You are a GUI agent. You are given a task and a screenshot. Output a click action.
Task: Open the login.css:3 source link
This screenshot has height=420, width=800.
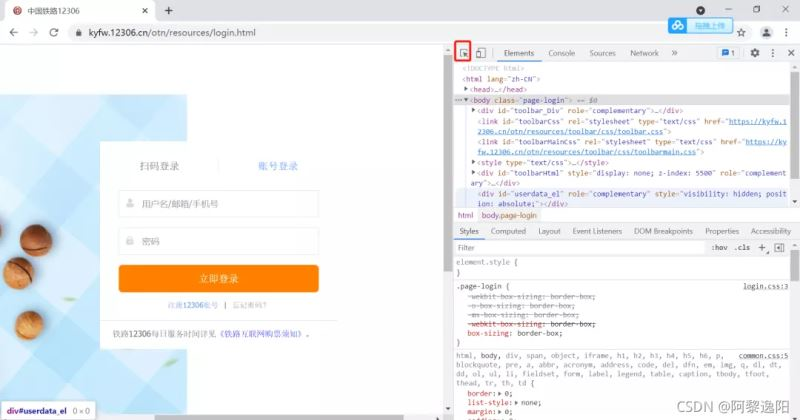coord(765,286)
